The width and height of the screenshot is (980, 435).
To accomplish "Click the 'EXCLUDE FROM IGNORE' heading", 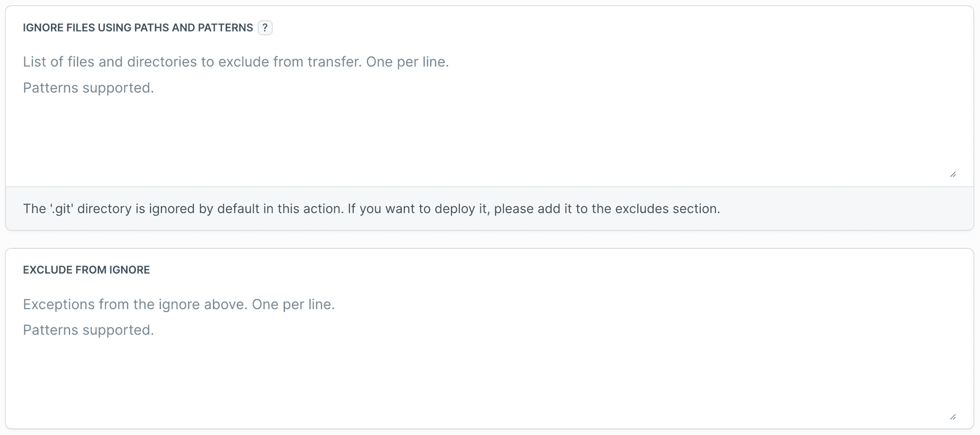I will (x=86, y=270).
